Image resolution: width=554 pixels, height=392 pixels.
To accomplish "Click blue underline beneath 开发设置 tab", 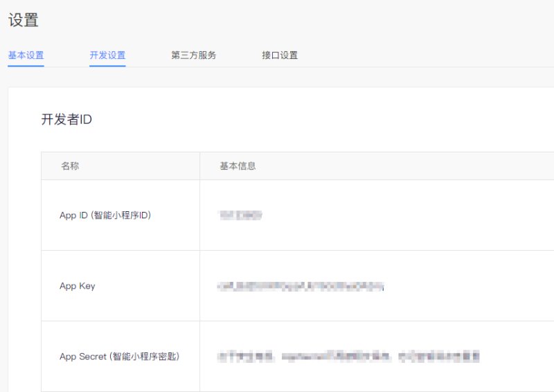I will 107,66.
